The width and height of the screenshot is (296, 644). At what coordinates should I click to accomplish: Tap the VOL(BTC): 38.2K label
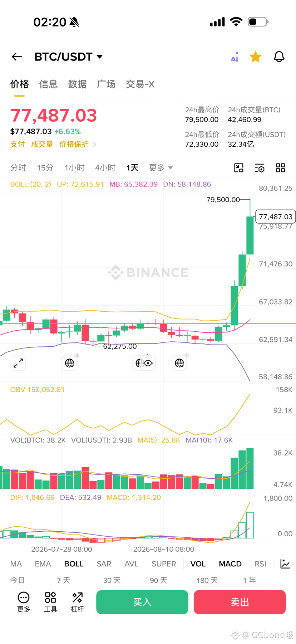click(x=38, y=440)
